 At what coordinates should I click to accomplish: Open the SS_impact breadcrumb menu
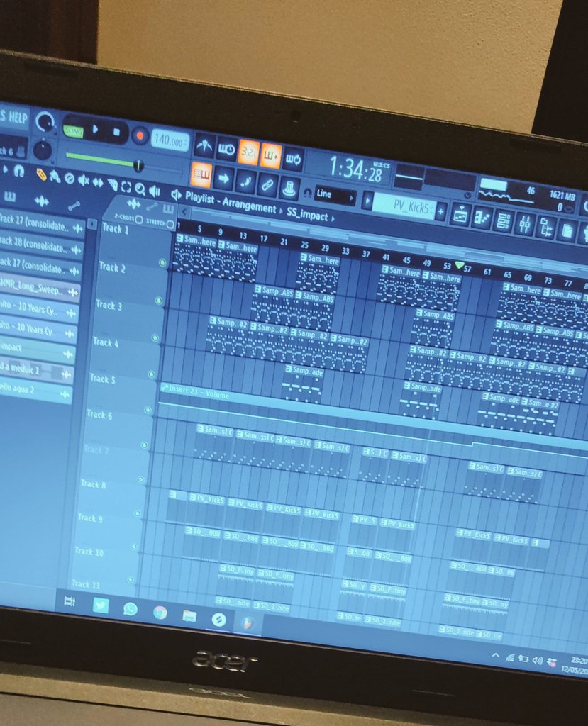click(x=307, y=215)
